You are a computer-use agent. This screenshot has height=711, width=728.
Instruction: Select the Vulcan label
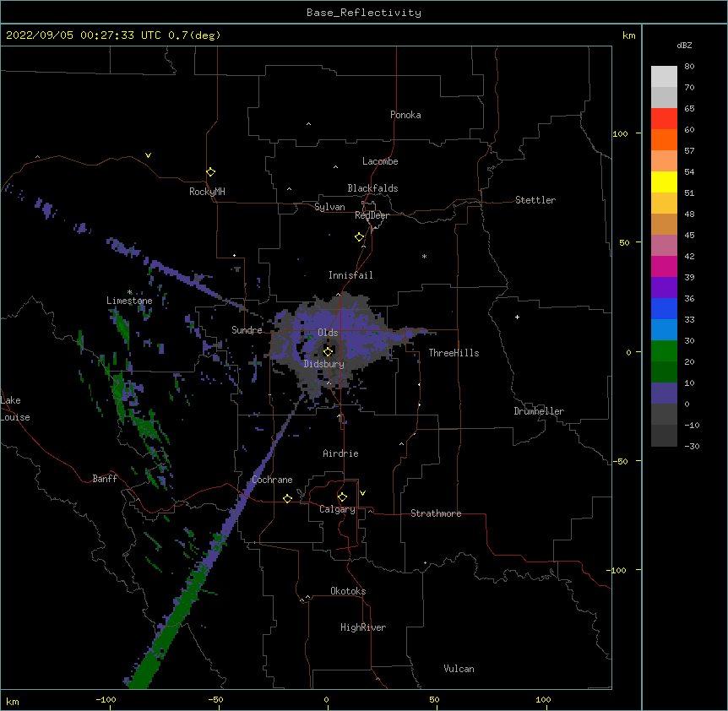point(459,669)
